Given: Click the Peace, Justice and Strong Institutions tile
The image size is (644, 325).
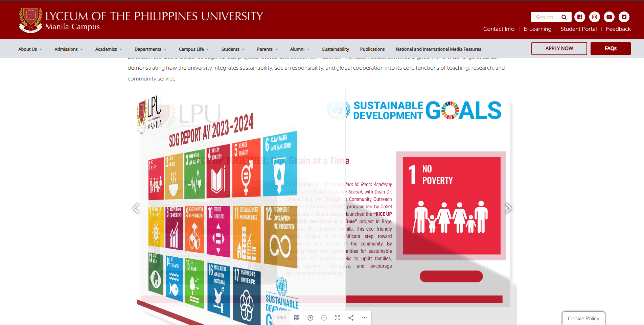Looking at the screenshot, I should click(x=219, y=290).
